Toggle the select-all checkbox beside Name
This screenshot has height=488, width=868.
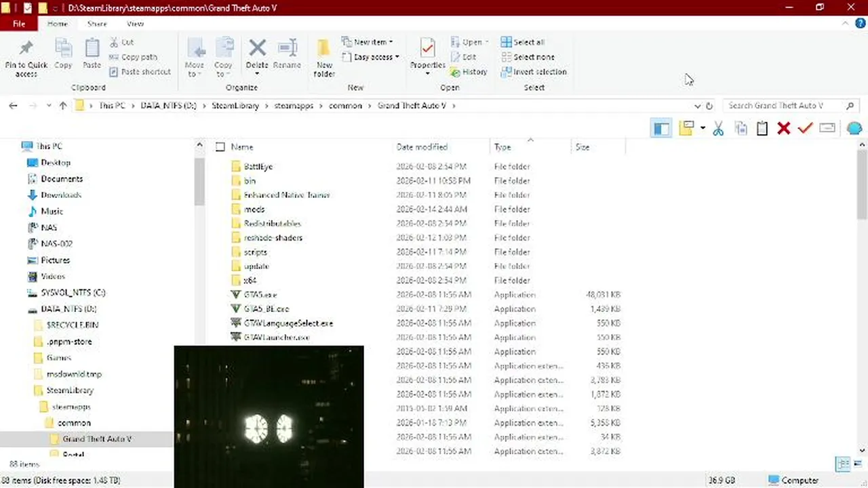pos(220,146)
